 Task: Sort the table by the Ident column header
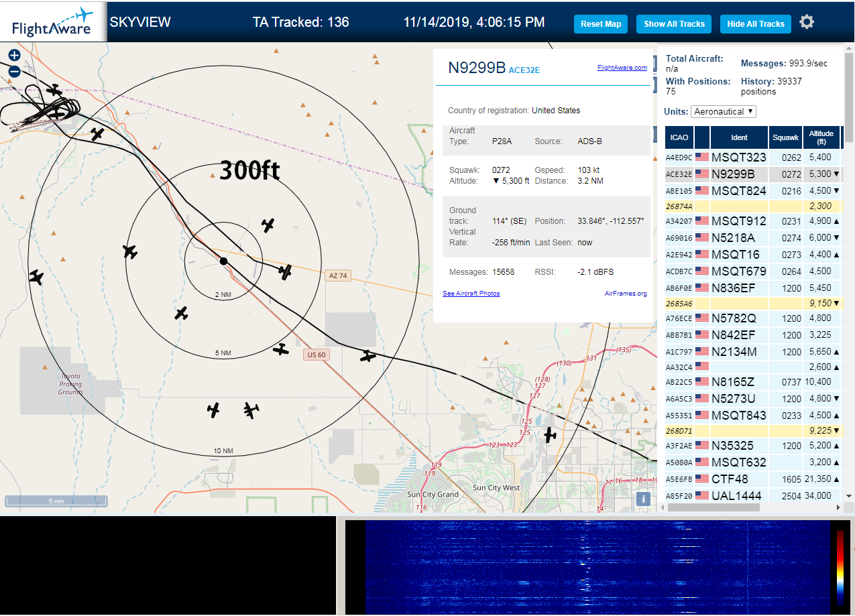tap(739, 137)
